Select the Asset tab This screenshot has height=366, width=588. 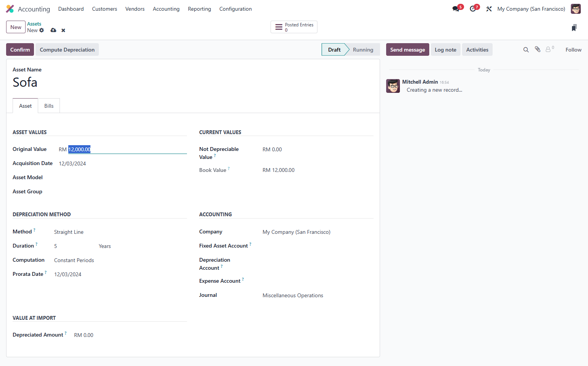(x=26, y=106)
